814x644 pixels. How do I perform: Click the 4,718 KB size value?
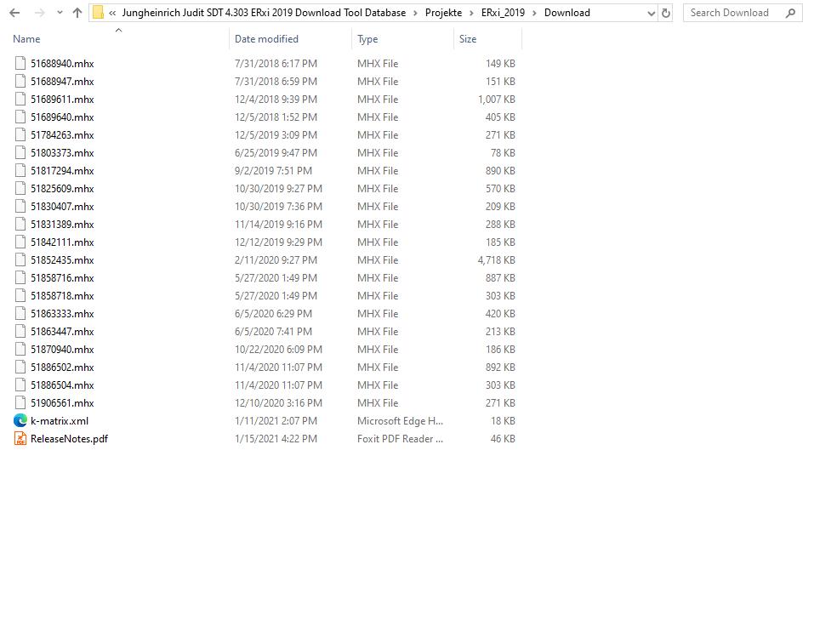(496, 259)
